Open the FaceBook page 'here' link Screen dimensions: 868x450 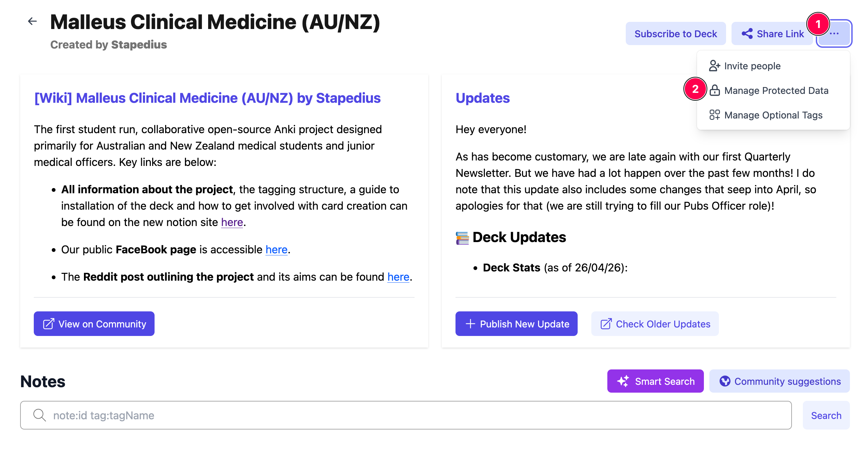(x=276, y=250)
